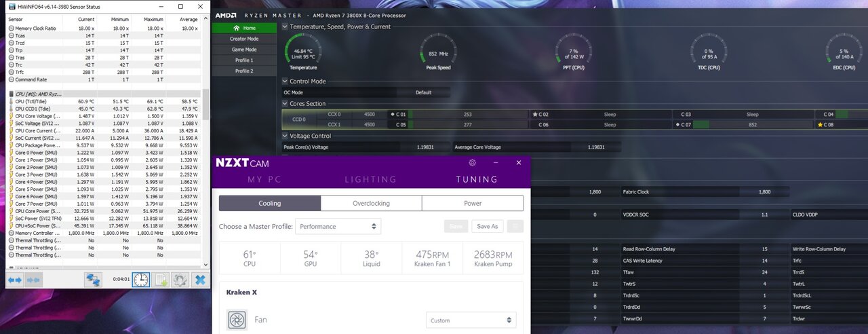Click the HWiNFO Sensor column header
The width and height of the screenshot is (868, 334).
(34, 19)
